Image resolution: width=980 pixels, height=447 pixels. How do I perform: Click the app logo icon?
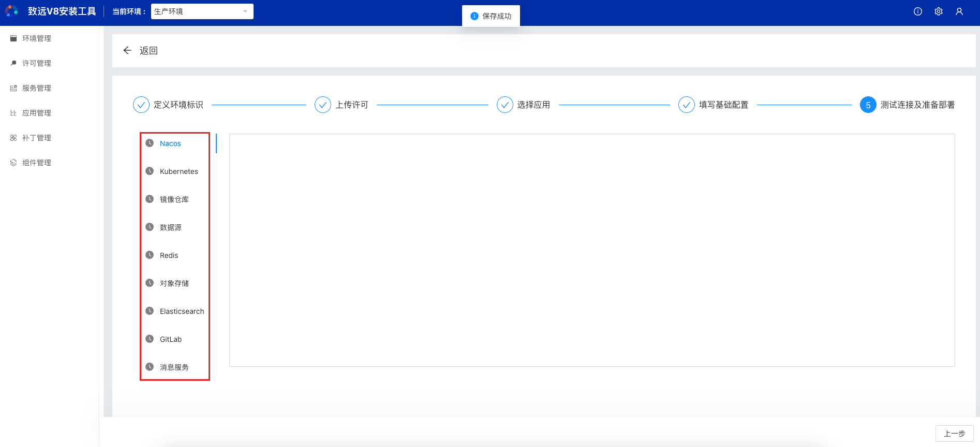pos(12,11)
